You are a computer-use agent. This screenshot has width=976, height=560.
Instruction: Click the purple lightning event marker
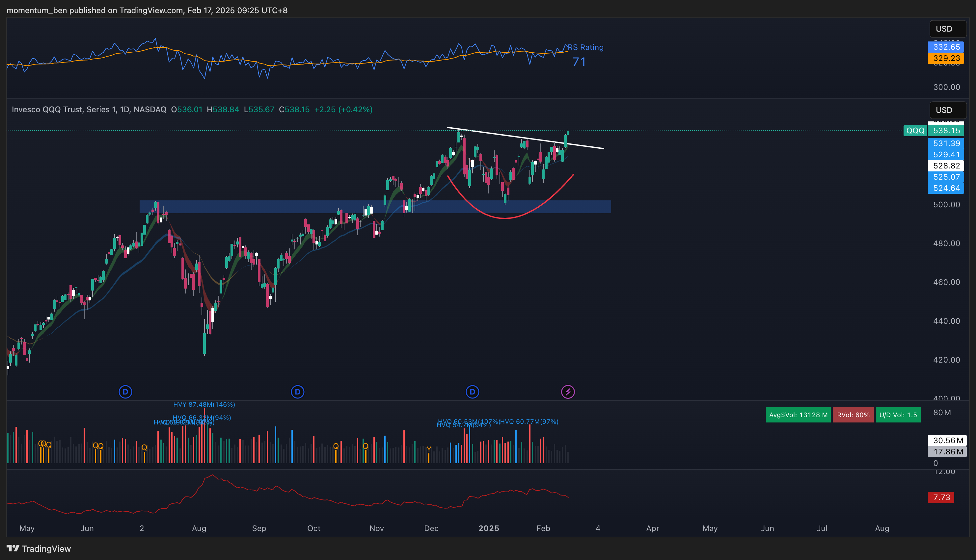(x=568, y=392)
